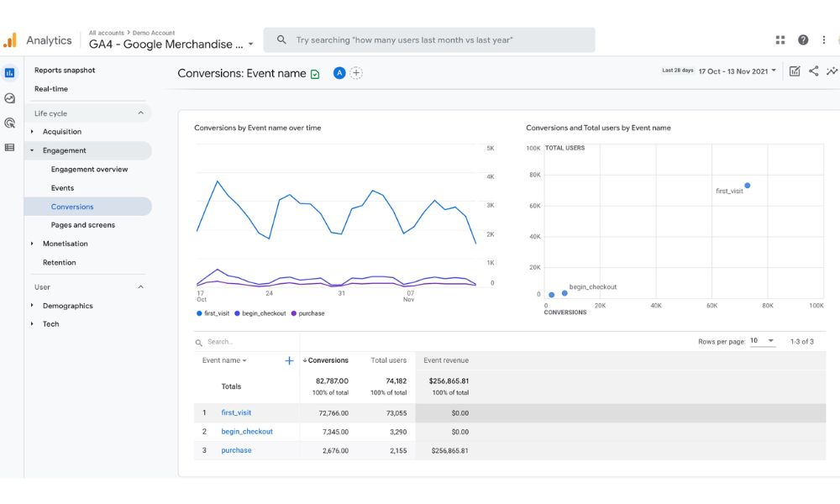Click the Customise report icon

[x=795, y=71]
